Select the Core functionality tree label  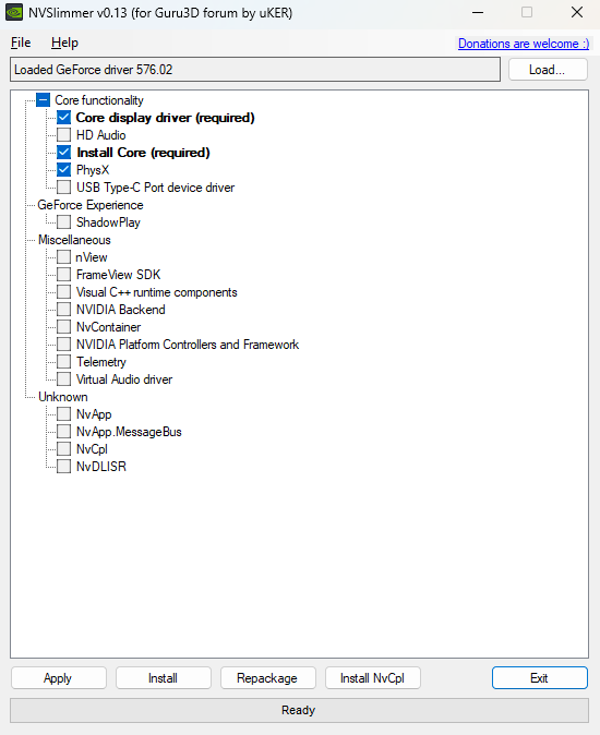(x=99, y=100)
